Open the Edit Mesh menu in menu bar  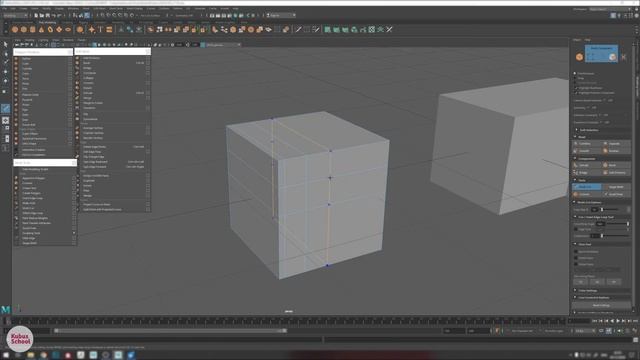pos(99,8)
